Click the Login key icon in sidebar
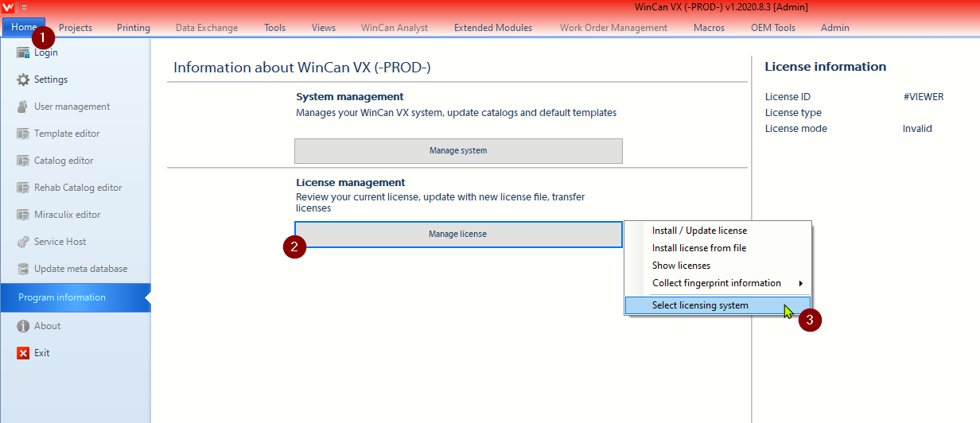This screenshot has height=423, width=980. click(x=23, y=52)
